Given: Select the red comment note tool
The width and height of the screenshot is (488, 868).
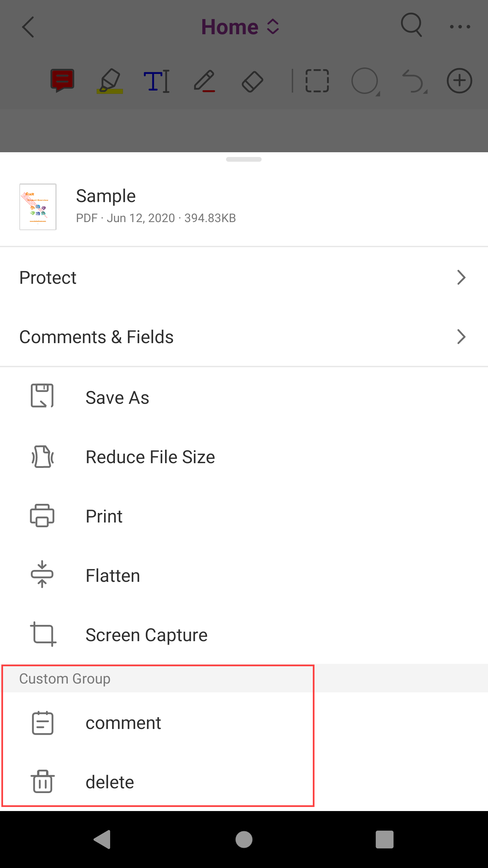Looking at the screenshot, I should pos(62,81).
